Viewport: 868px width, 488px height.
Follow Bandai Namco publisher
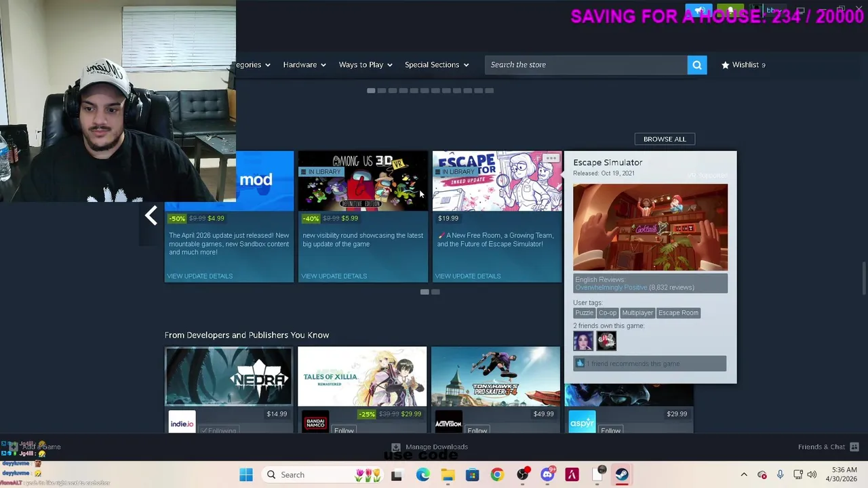coord(344,430)
